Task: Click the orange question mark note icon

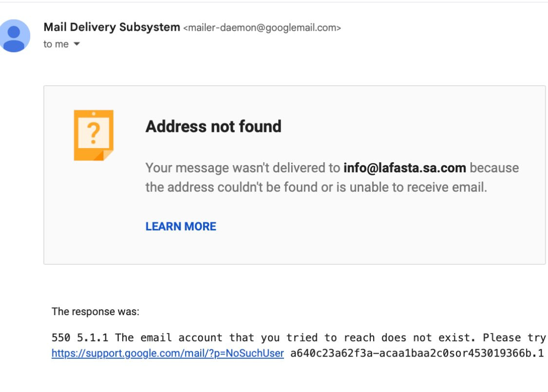Action: point(94,135)
